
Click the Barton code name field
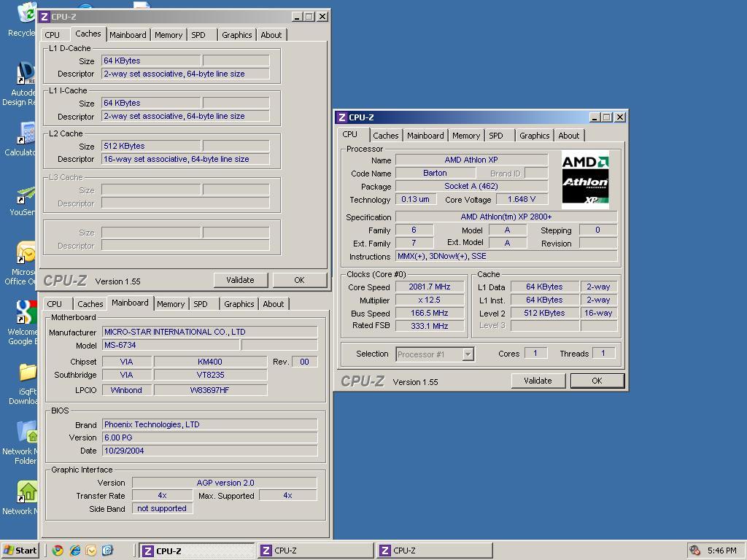click(435, 173)
